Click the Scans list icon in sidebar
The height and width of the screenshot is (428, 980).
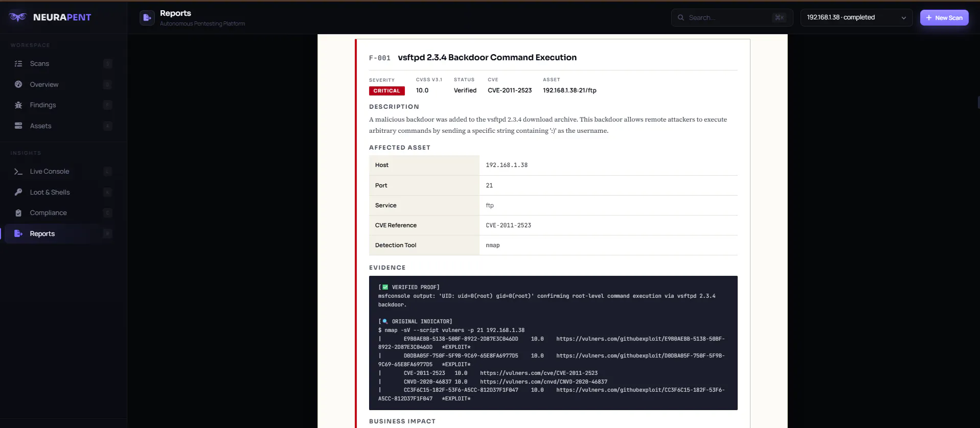pos(18,64)
